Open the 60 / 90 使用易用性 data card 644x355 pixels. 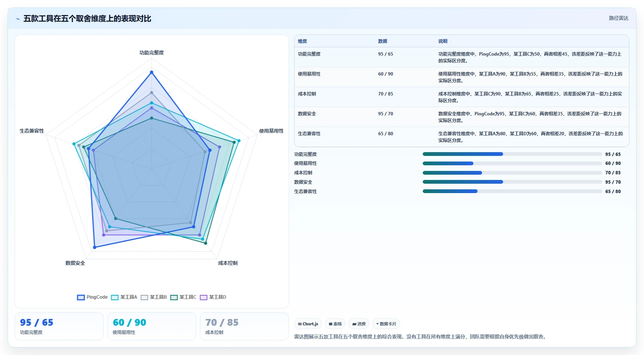(152, 326)
